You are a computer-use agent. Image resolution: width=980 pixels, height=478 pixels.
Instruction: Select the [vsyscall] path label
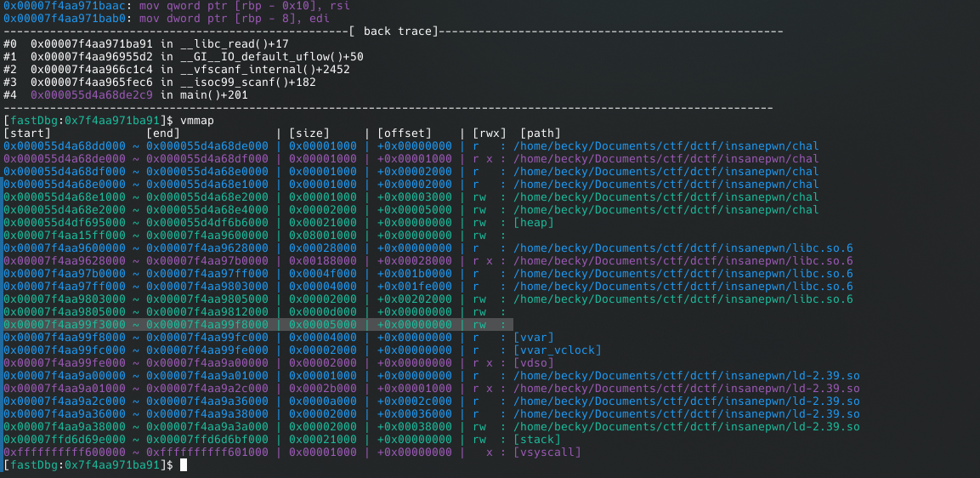(547, 452)
